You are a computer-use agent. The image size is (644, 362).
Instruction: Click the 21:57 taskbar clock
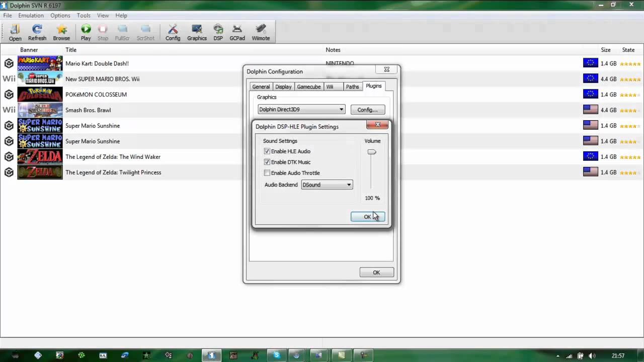tap(618, 355)
